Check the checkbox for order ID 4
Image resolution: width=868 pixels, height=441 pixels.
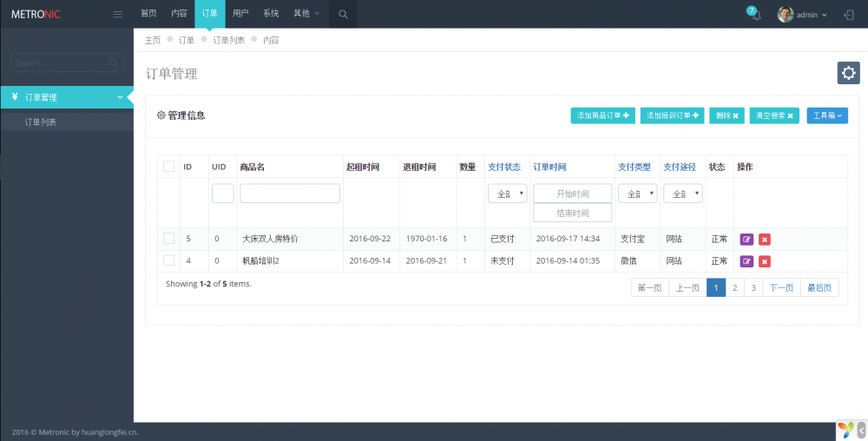[x=169, y=260]
